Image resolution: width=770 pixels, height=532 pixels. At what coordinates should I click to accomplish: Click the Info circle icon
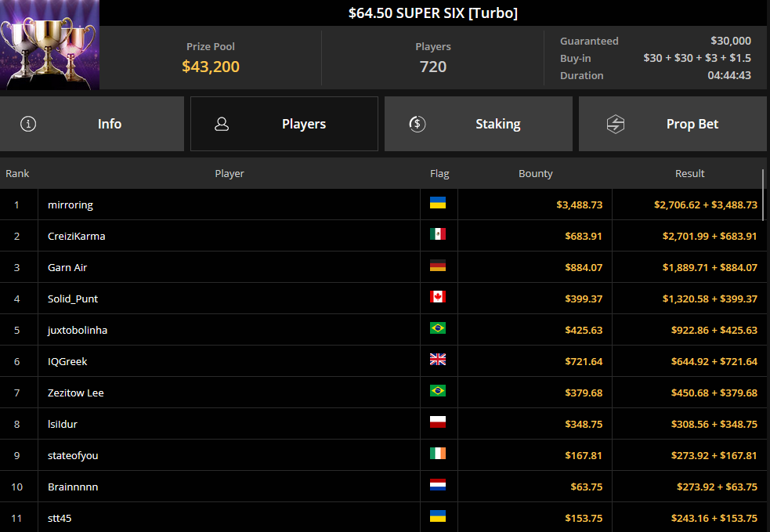pyautogui.click(x=28, y=124)
